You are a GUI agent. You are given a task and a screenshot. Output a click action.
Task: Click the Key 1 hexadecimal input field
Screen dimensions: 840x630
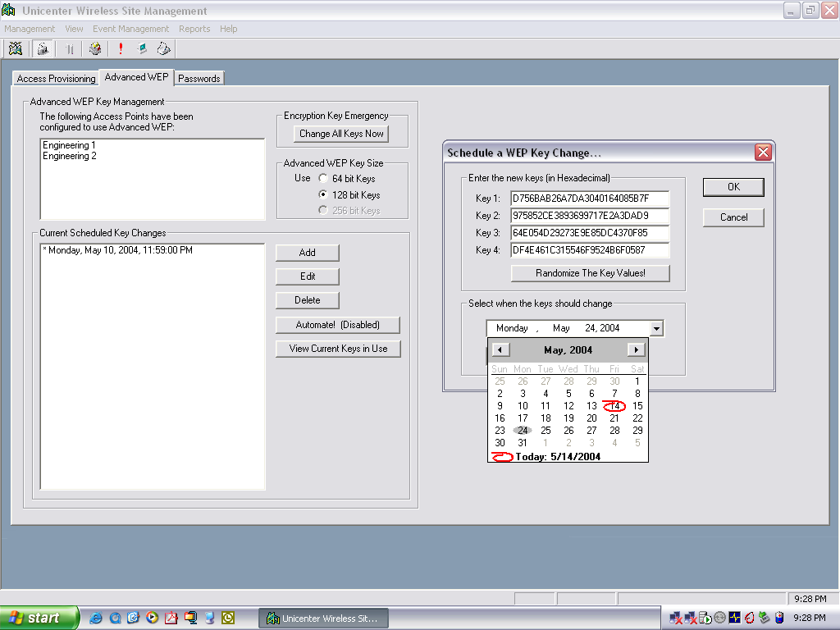(x=590, y=199)
